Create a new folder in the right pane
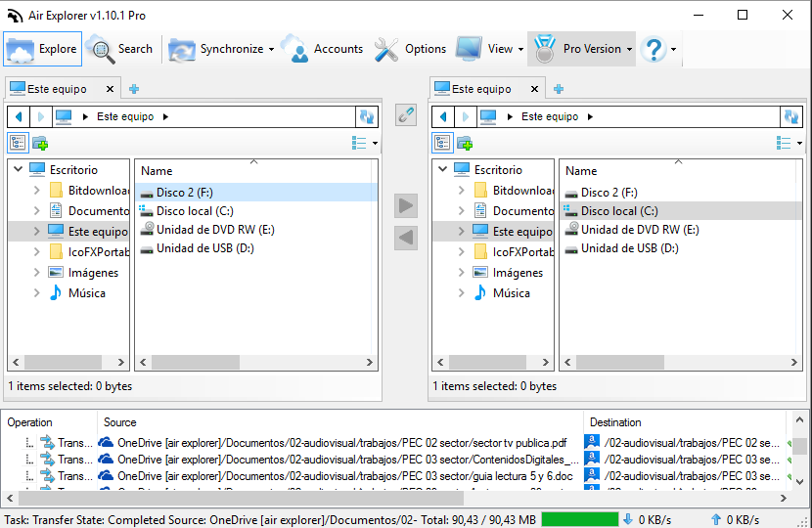This screenshot has width=812, height=528. pos(465,143)
